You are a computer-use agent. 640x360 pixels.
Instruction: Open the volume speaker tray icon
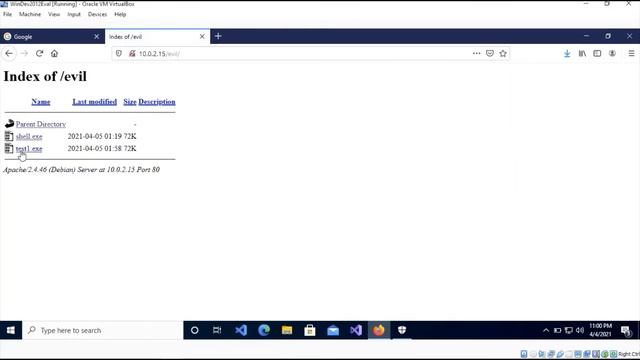click(580, 330)
